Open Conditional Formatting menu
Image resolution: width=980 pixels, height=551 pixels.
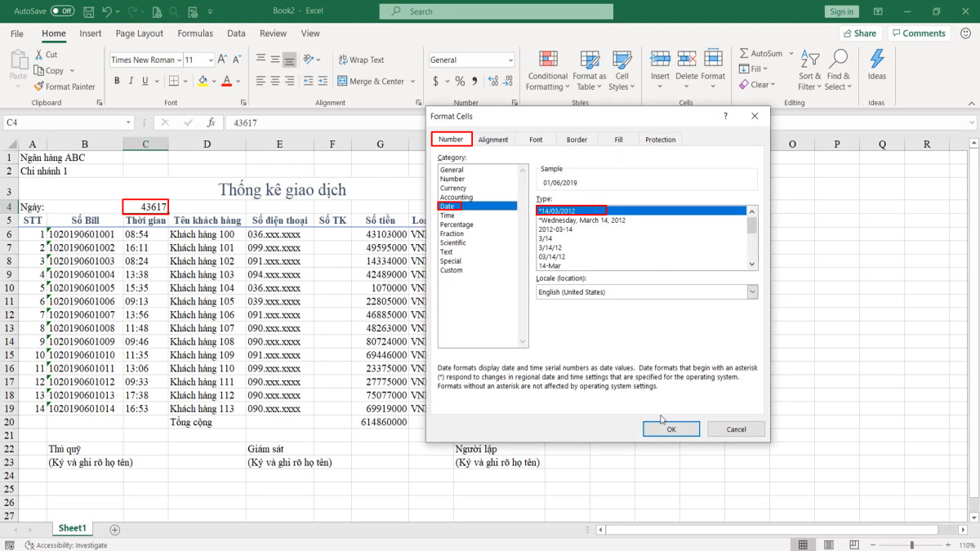pyautogui.click(x=548, y=71)
